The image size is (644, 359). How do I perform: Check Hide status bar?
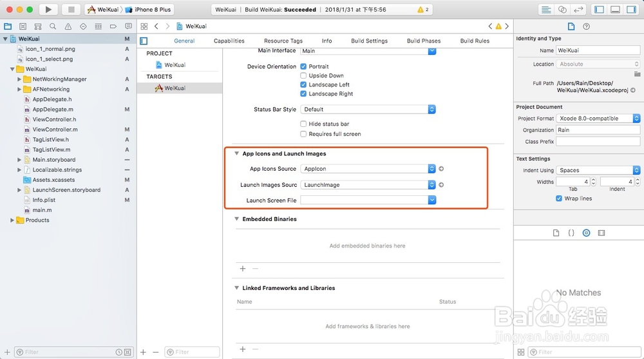tap(303, 124)
